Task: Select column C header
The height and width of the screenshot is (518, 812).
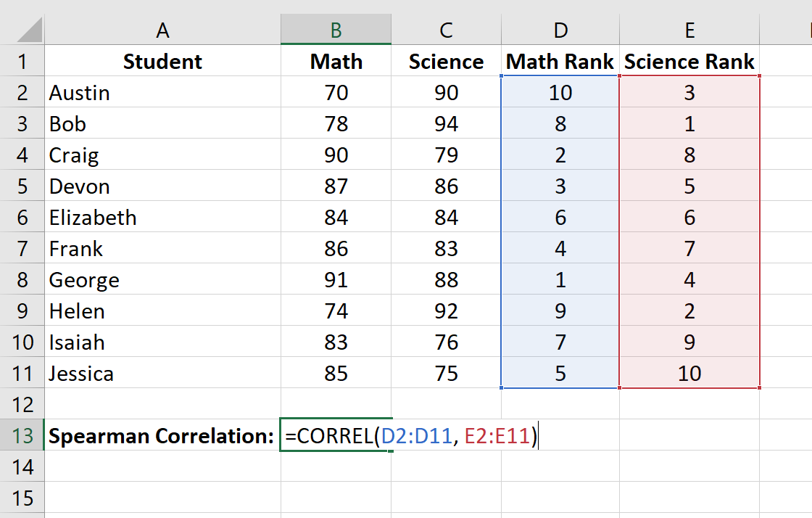Action: click(447, 30)
